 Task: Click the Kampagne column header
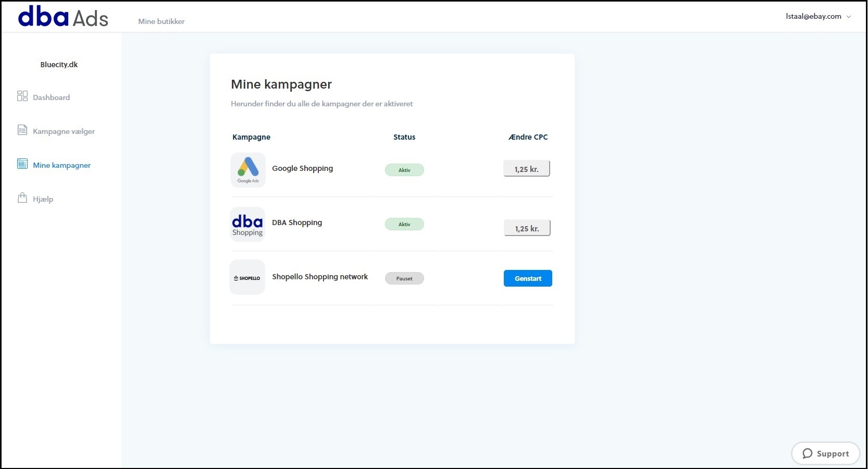tap(251, 137)
